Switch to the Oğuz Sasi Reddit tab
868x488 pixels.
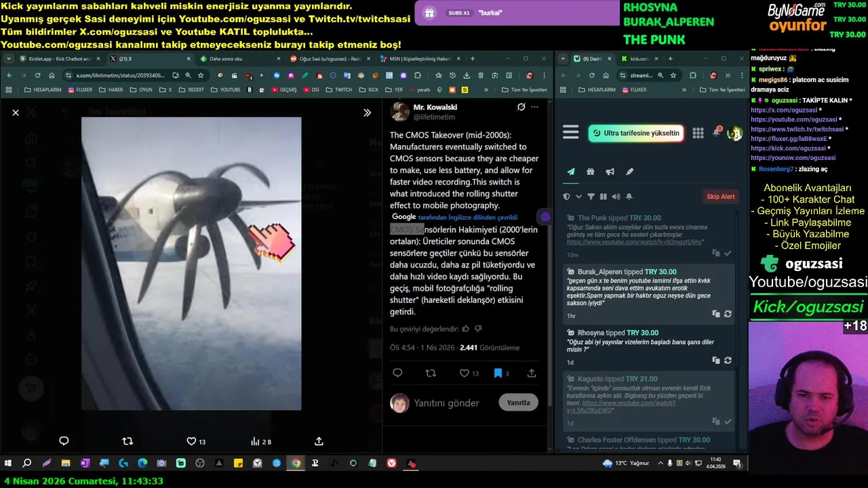[x=330, y=59]
